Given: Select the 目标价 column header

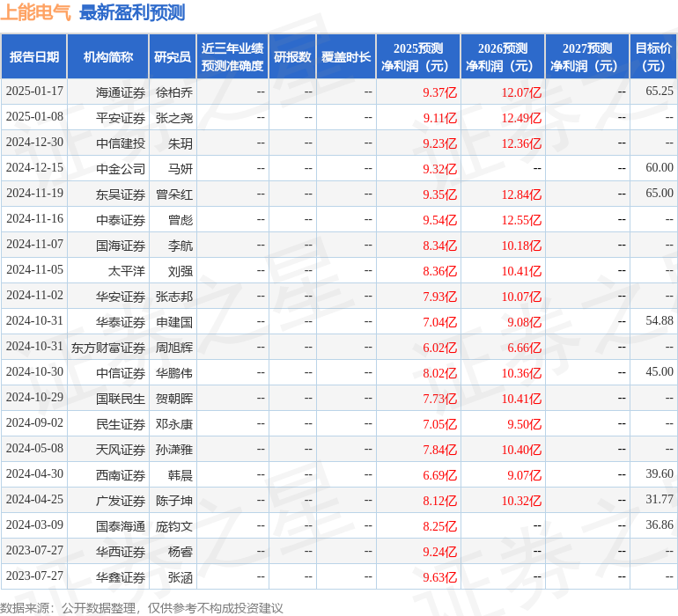Looking at the screenshot, I should (x=653, y=57).
